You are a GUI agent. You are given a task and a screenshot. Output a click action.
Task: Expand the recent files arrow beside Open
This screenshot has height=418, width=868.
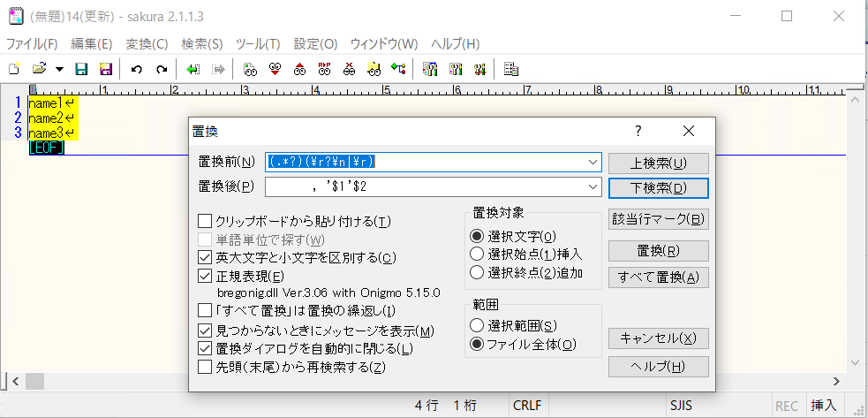(x=59, y=69)
